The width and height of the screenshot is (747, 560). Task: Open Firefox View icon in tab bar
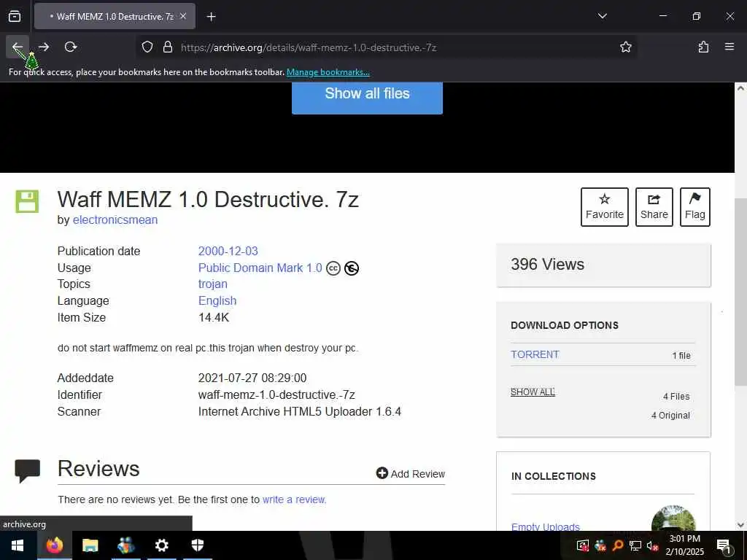[x=15, y=16]
